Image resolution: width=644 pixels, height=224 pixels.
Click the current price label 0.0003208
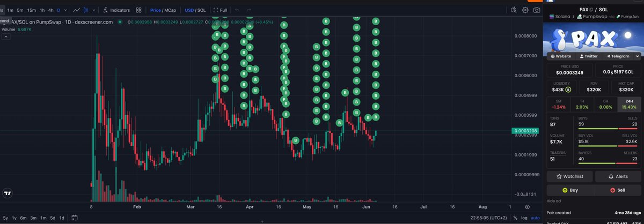click(x=526, y=131)
